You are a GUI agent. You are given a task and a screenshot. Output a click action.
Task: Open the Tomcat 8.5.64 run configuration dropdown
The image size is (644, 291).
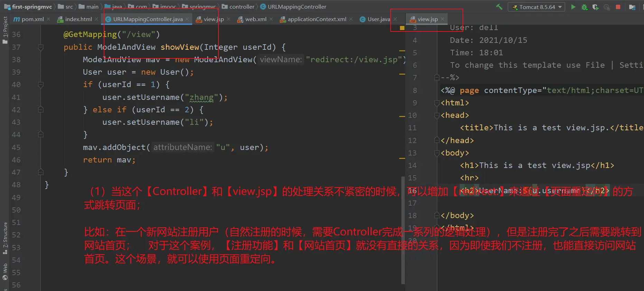click(536, 7)
